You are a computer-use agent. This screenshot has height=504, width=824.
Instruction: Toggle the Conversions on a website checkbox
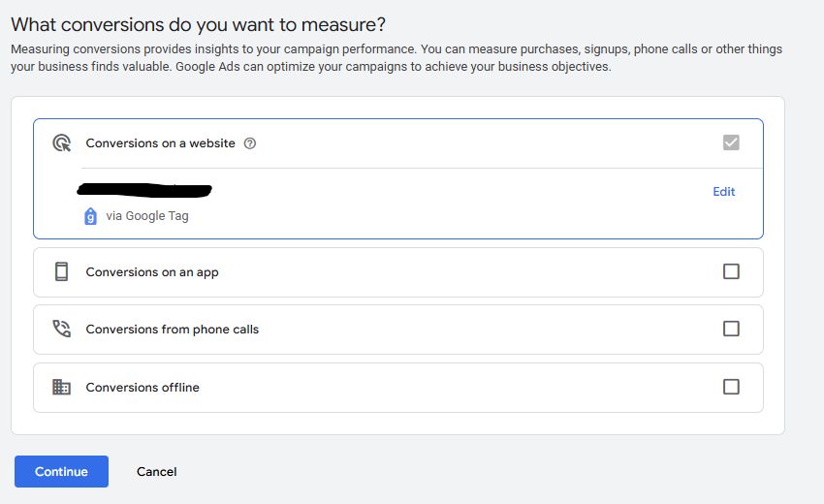731,143
